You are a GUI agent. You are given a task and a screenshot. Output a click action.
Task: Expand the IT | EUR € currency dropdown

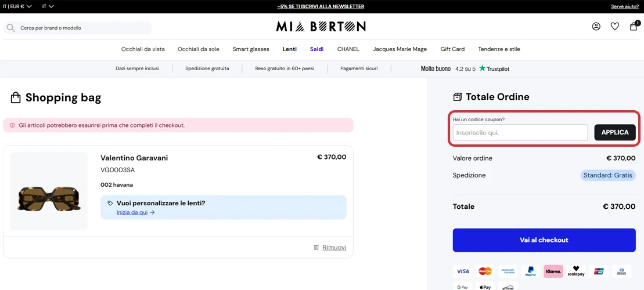tap(17, 6)
